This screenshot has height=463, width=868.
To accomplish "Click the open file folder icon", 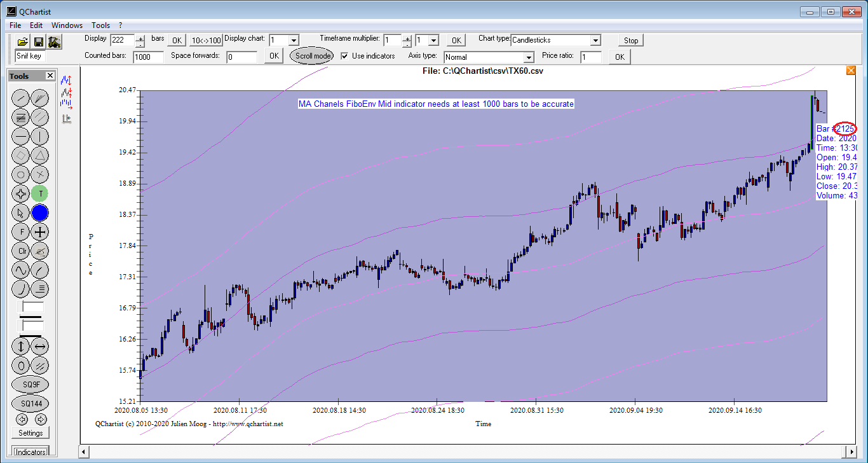I will 22,42.
